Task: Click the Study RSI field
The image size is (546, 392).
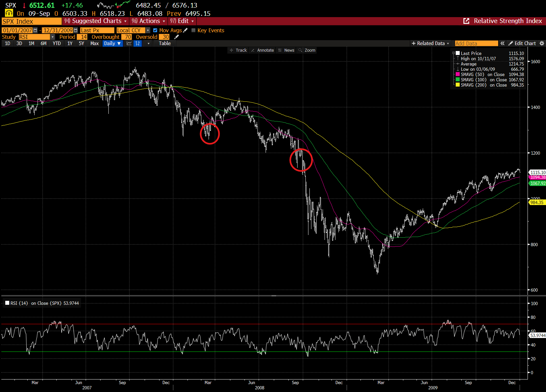Action: click(34, 37)
